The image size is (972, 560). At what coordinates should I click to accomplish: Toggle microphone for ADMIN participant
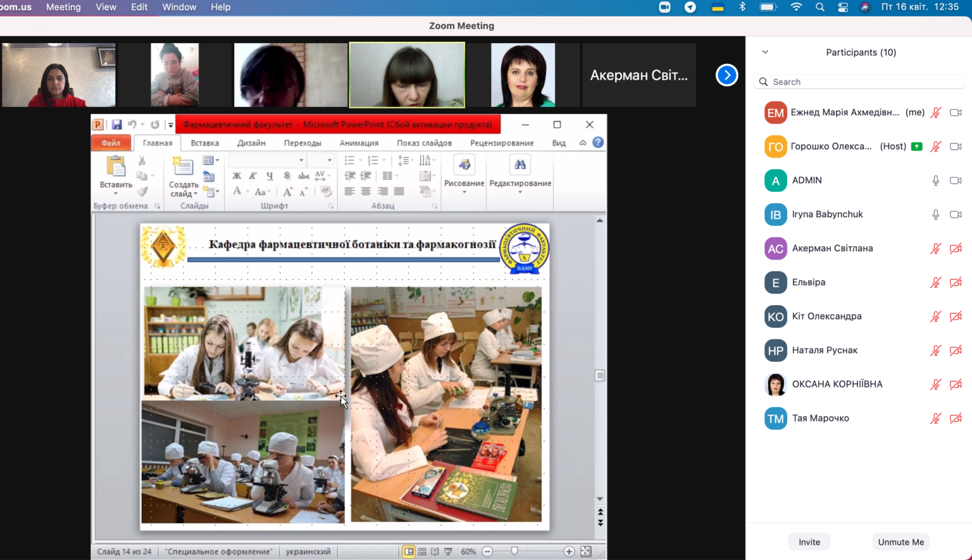click(x=935, y=180)
